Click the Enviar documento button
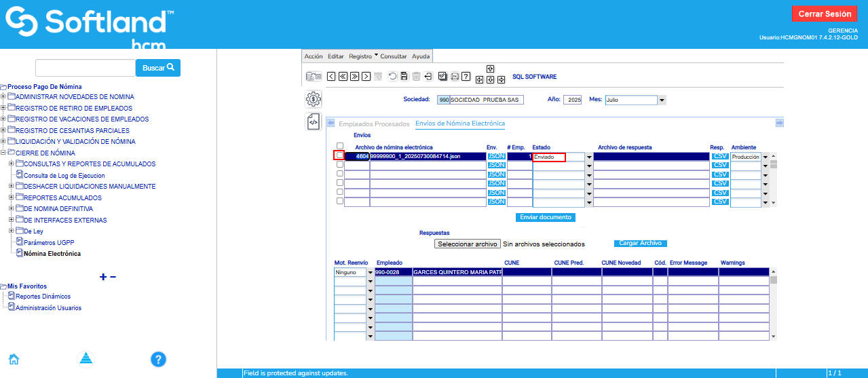 pyautogui.click(x=546, y=217)
